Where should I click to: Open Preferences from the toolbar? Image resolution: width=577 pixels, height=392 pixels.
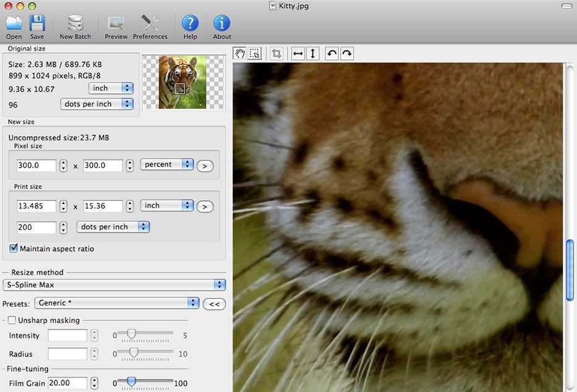click(150, 25)
